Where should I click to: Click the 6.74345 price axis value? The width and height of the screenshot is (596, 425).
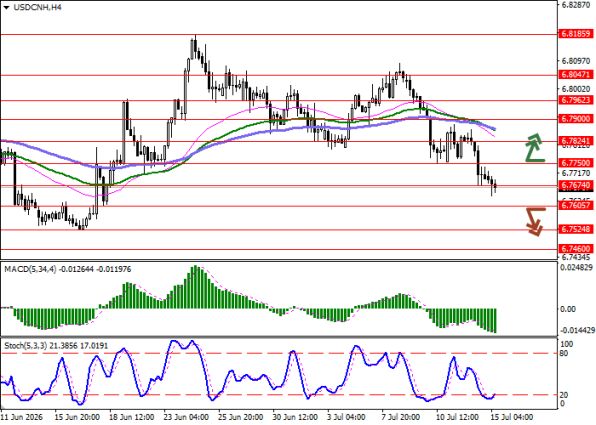point(576,257)
